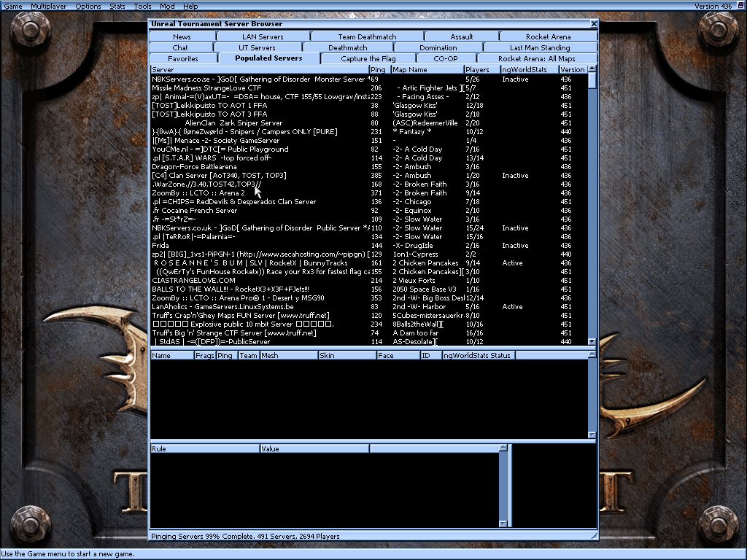The width and height of the screenshot is (747, 560).
Task: Click the Value column header
Action: [314, 448]
